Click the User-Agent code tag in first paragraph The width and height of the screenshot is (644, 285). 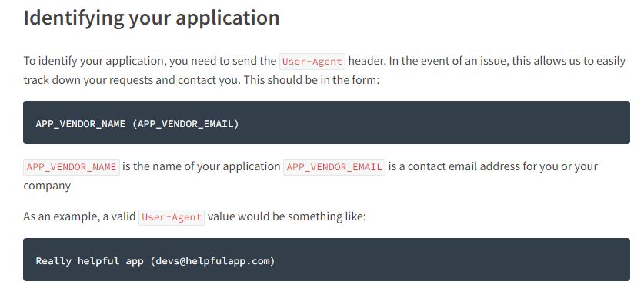tap(312, 62)
